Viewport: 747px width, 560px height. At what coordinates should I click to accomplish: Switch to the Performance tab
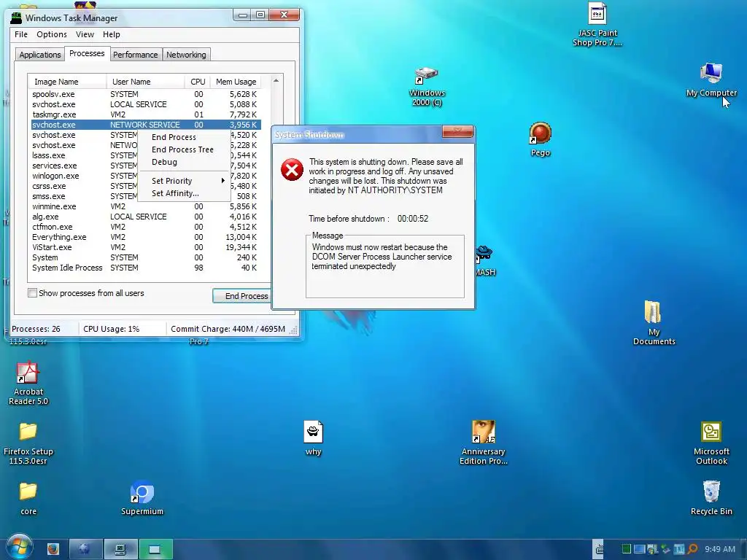tap(135, 55)
